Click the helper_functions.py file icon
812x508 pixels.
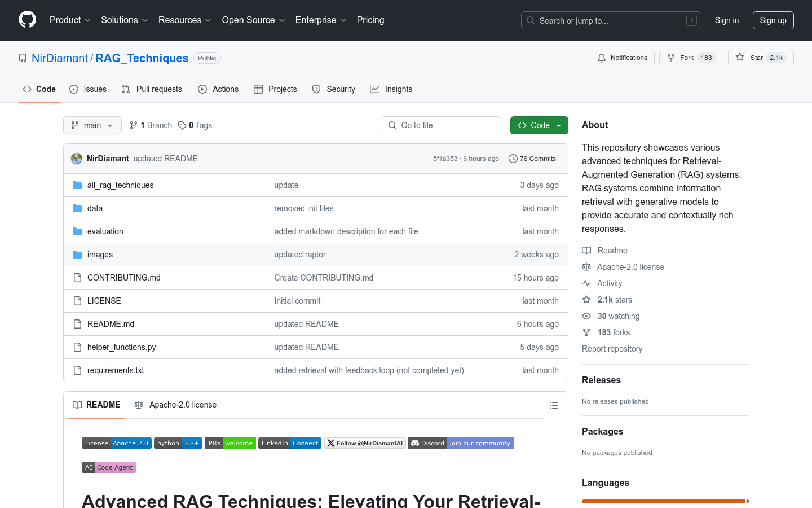click(x=77, y=347)
